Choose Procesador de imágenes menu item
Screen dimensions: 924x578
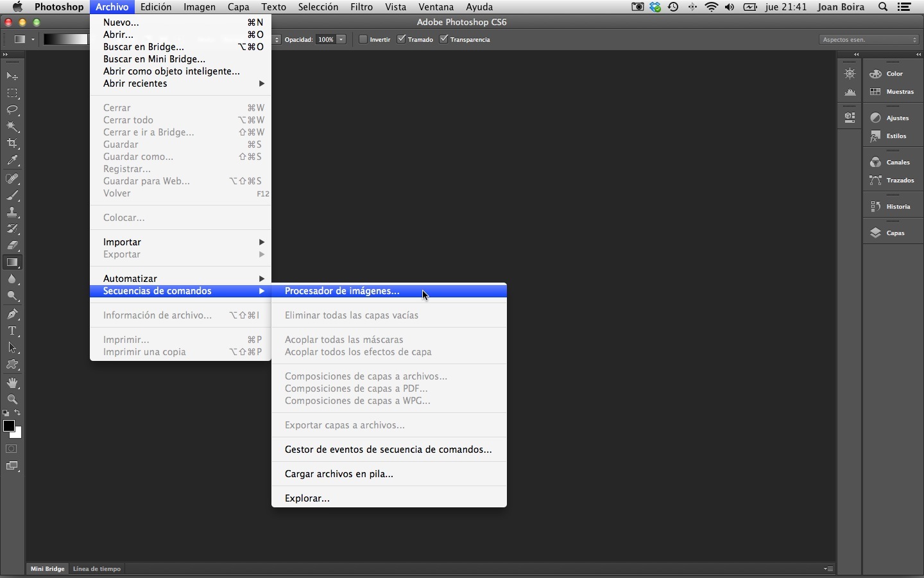point(342,291)
